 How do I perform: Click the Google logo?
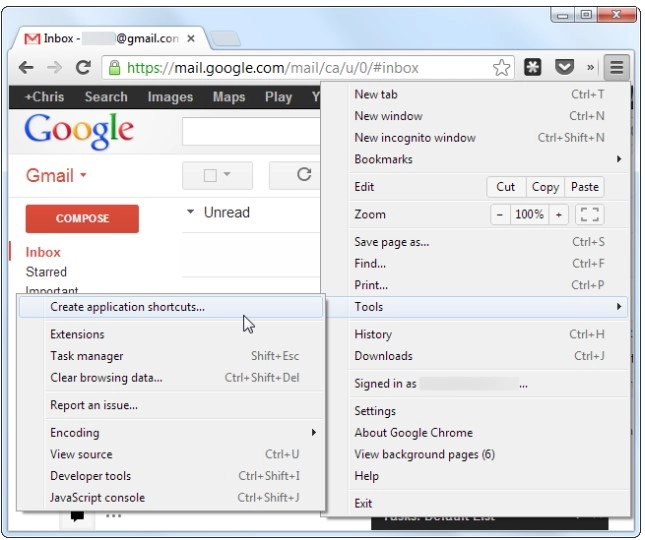click(x=79, y=131)
